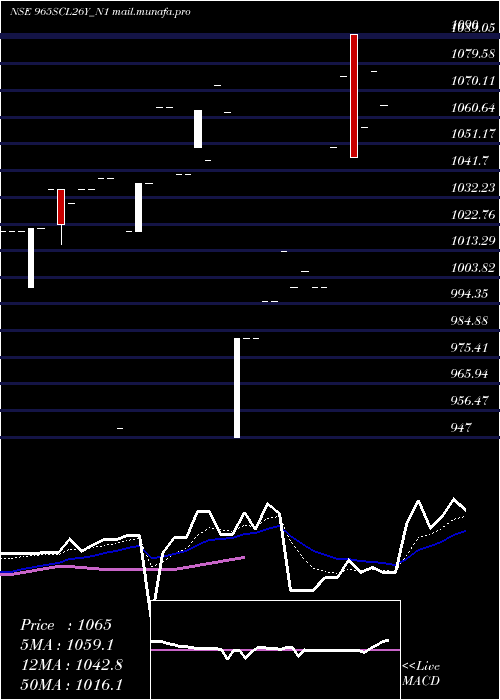
Task: Click the 1013.29 price axis label
Action: tap(473, 241)
